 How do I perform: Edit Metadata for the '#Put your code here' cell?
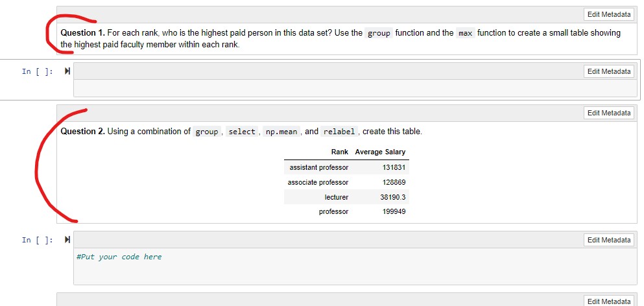[609, 240]
